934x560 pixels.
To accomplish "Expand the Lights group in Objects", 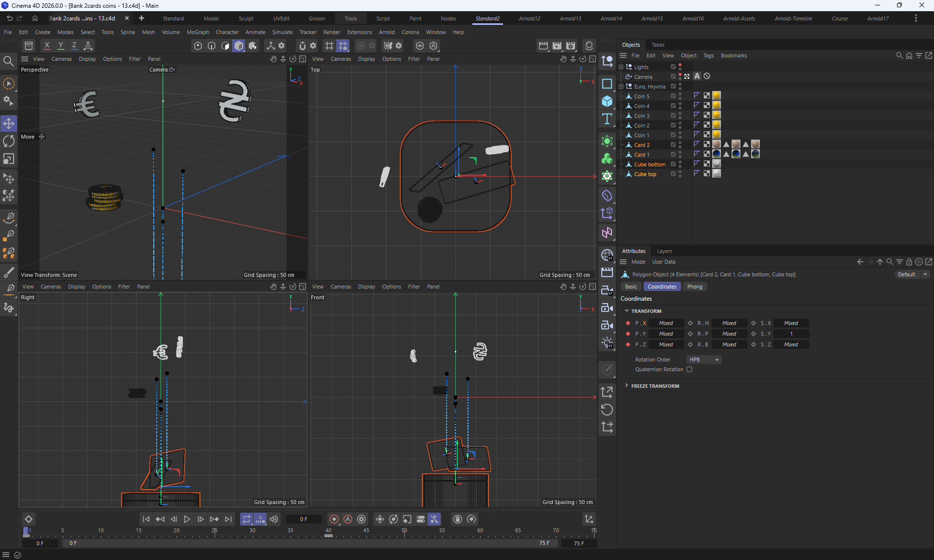I will pos(621,67).
